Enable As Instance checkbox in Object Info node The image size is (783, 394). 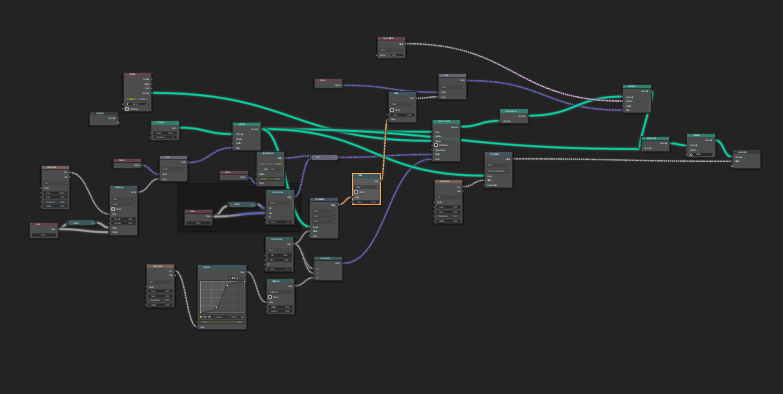[x=127, y=109]
